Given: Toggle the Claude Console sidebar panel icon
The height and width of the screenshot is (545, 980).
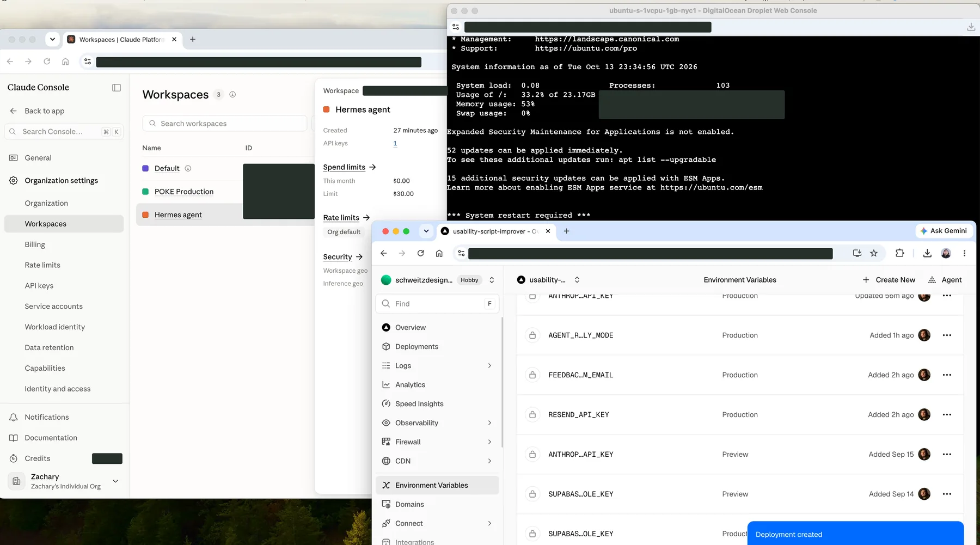Looking at the screenshot, I should [117, 88].
